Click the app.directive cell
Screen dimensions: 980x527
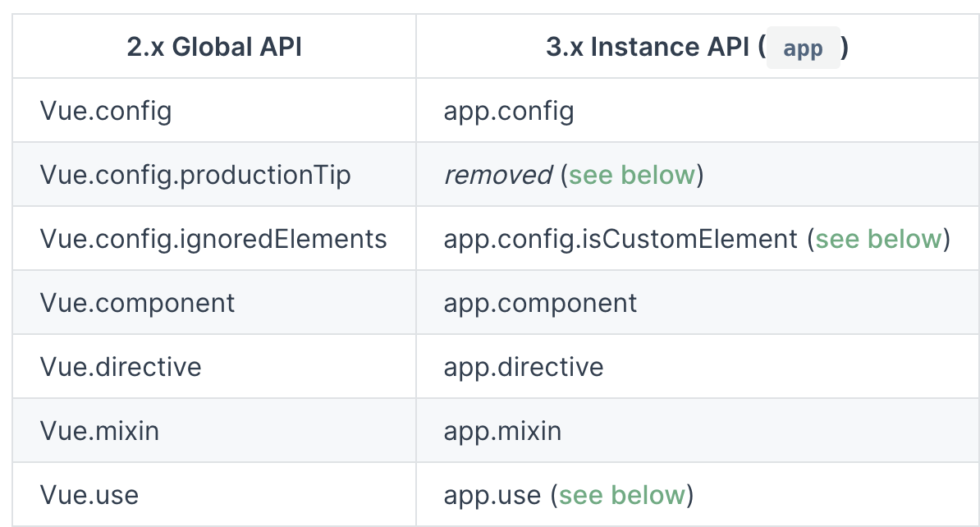(x=698, y=367)
